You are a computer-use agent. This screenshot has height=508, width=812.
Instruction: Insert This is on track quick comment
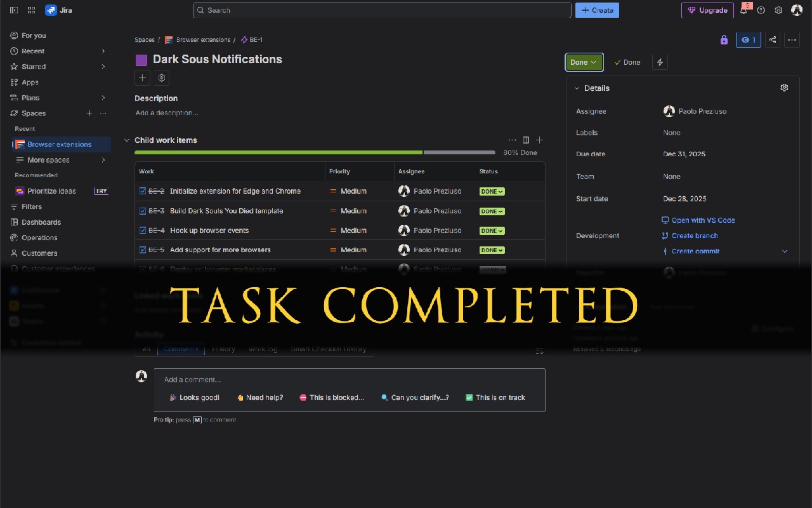tap(495, 398)
